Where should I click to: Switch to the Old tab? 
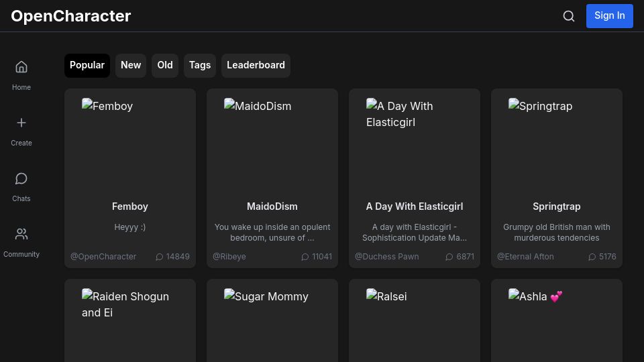(165, 65)
